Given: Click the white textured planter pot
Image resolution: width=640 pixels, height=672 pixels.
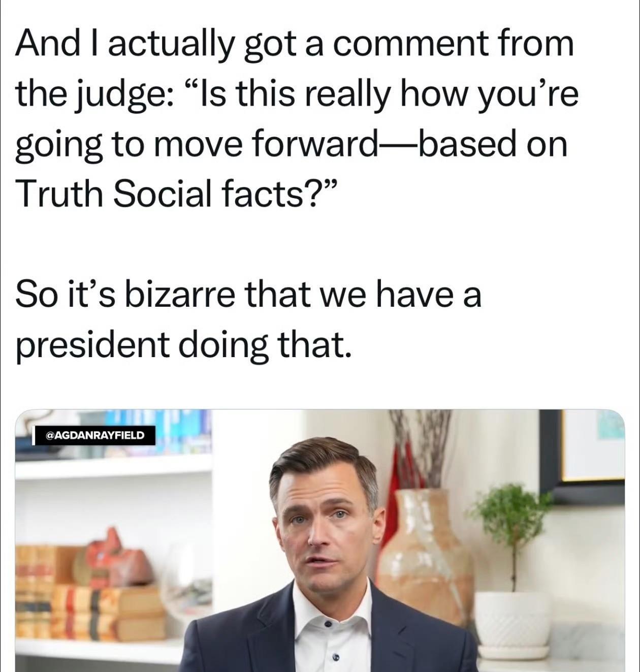Looking at the screenshot, I should tap(513, 625).
